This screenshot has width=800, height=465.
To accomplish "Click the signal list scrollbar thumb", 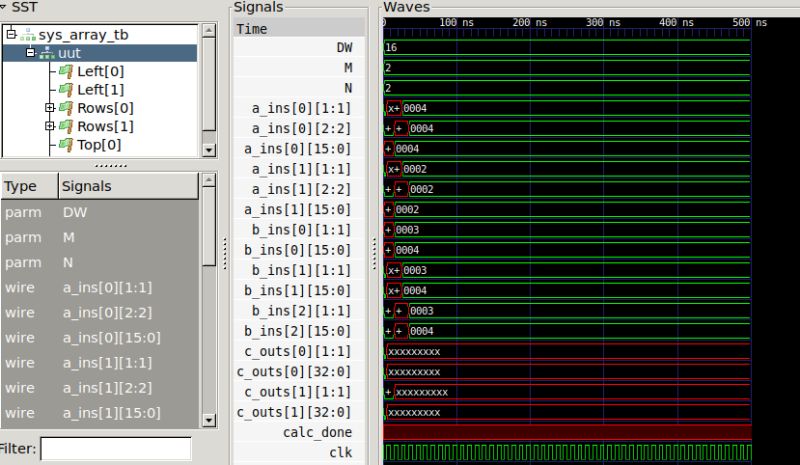I will point(209,226).
